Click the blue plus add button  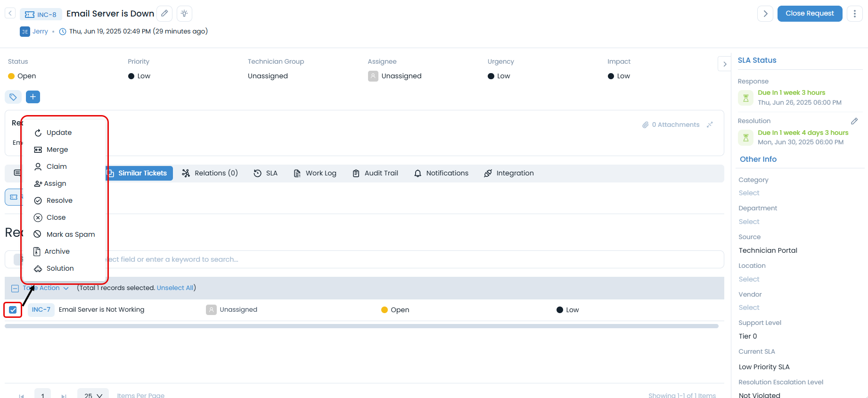pos(33,97)
